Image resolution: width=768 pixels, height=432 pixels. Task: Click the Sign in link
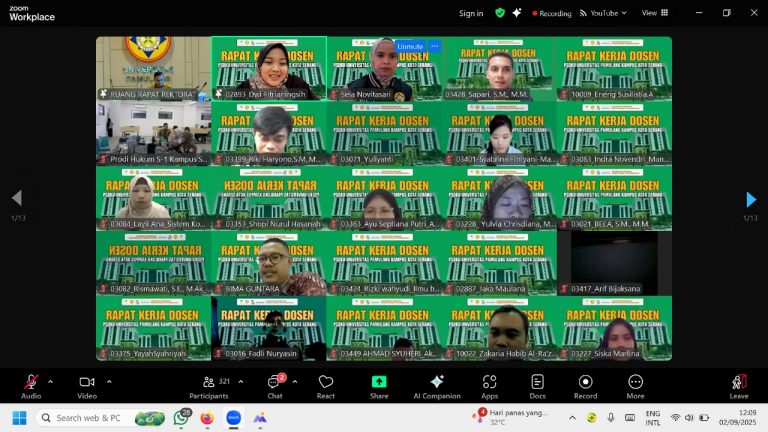[x=471, y=13]
